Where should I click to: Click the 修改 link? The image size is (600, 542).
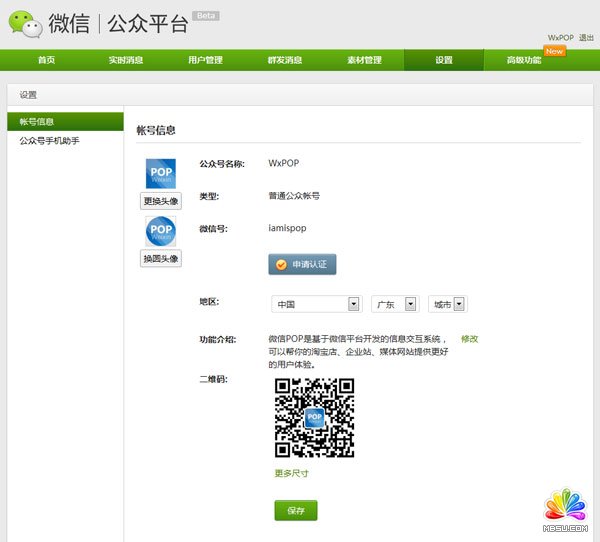[469, 339]
